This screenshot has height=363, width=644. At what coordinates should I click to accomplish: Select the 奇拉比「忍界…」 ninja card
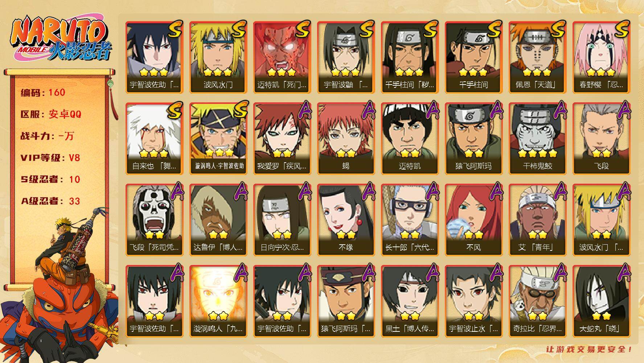537,301
